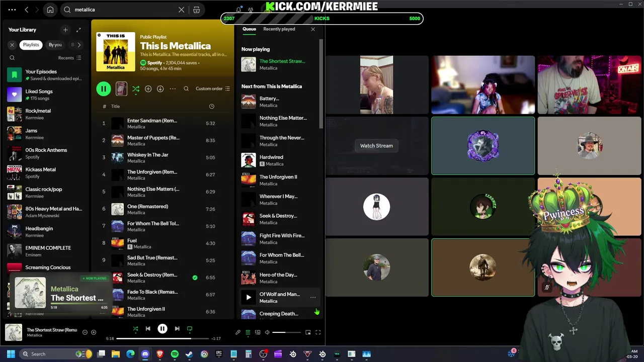The image size is (644, 362).
Task: Clear the library filter with X icon
Action: [x=12, y=45]
